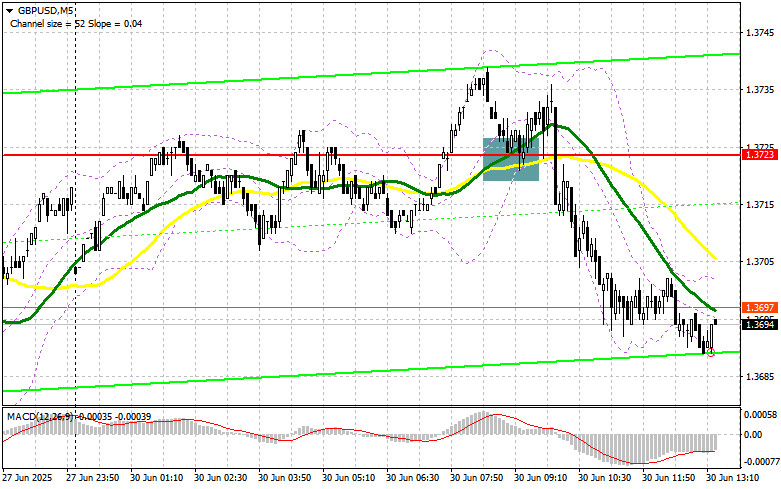This screenshot has height=489, width=781.
Task: Click the 27 Jun 23:50 time label
Action: (x=93, y=478)
